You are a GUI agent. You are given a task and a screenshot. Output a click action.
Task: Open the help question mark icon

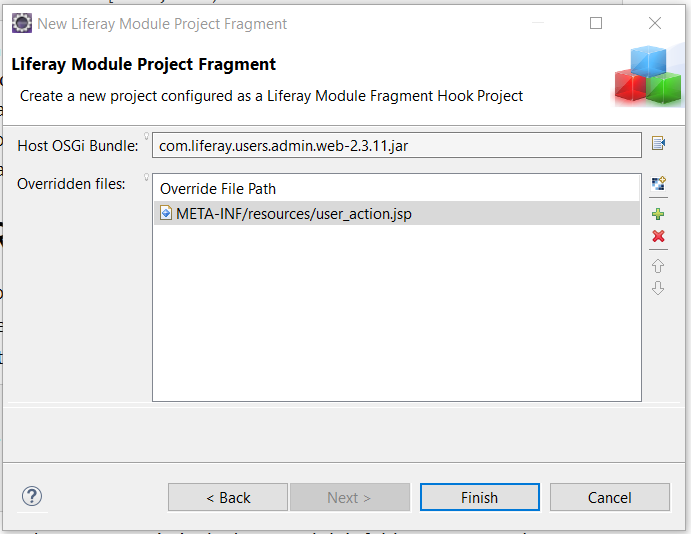click(x=32, y=497)
